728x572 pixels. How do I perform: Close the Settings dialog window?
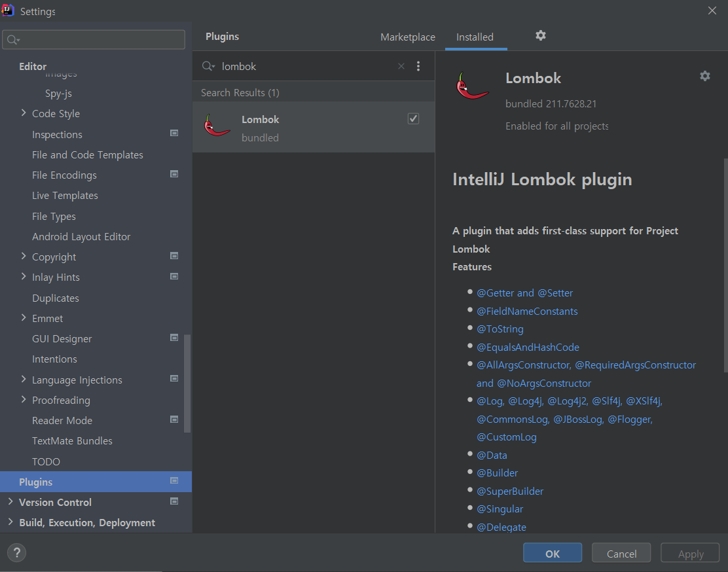(x=712, y=10)
